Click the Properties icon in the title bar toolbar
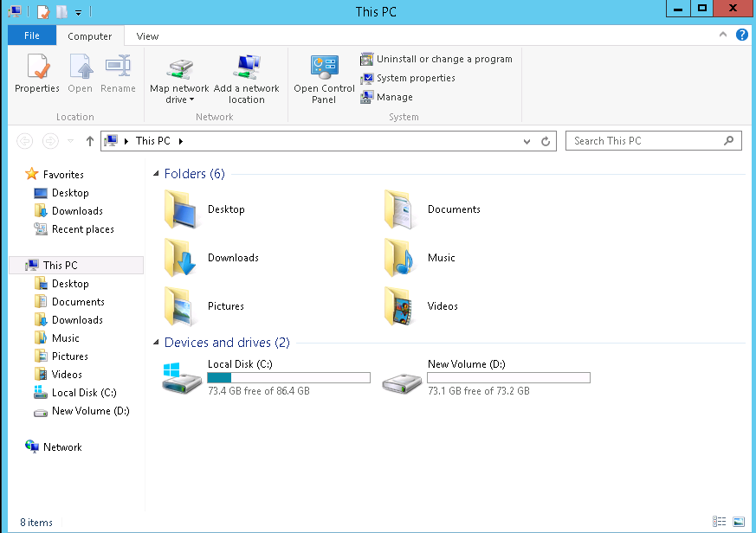Image resolution: width=756 pixels, height=533 pixels. [43, 11]
